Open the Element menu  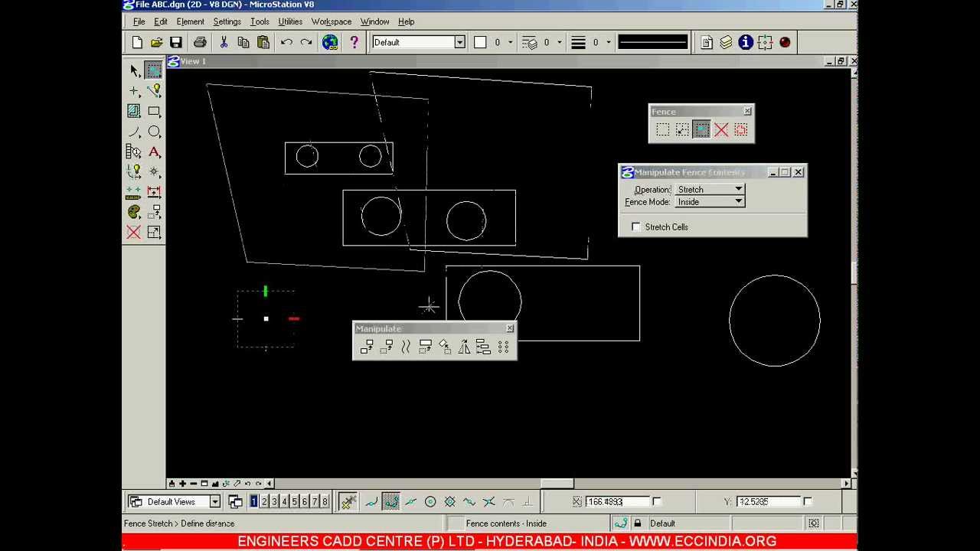[x=190, y=21]
